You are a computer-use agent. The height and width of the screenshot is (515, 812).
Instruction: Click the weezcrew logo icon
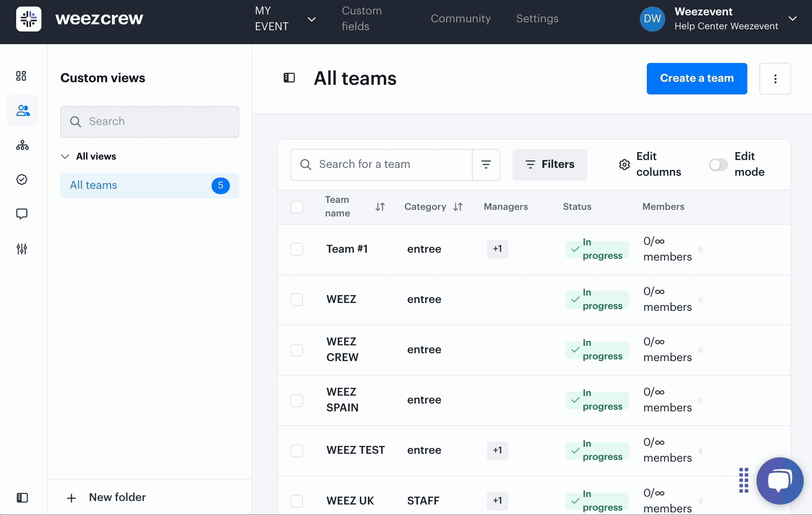coord(29,19)
